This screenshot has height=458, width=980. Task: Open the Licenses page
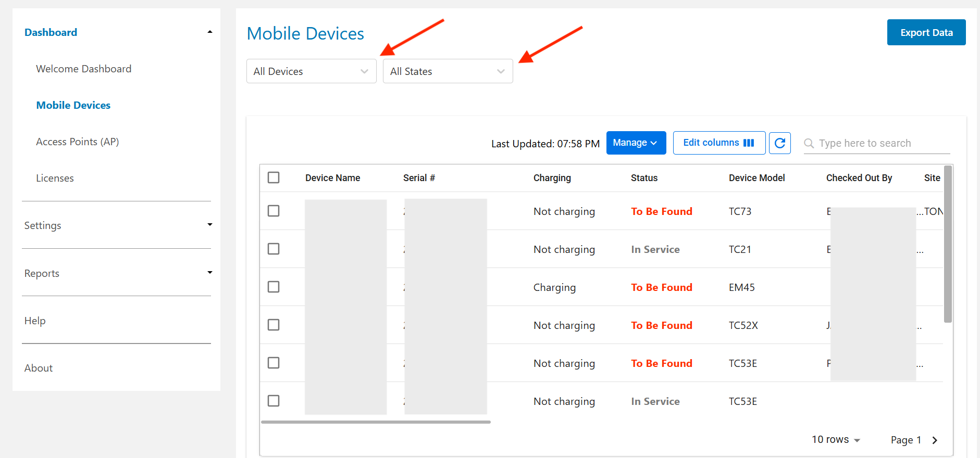pos(55,178)
